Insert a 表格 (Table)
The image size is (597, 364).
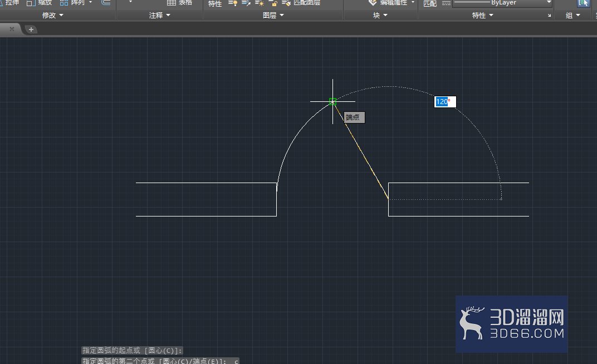coord(180,3)
